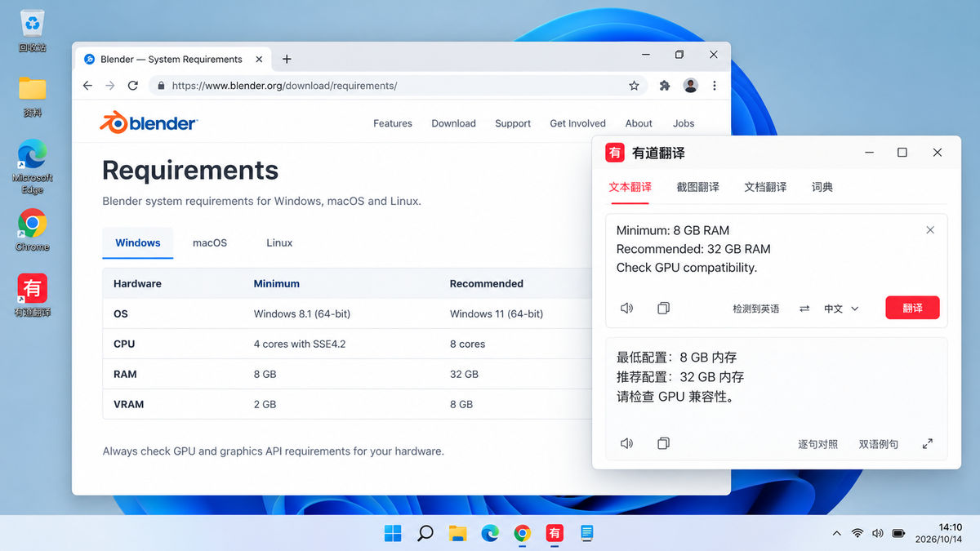Click the URL address bar

click(399, 86)
